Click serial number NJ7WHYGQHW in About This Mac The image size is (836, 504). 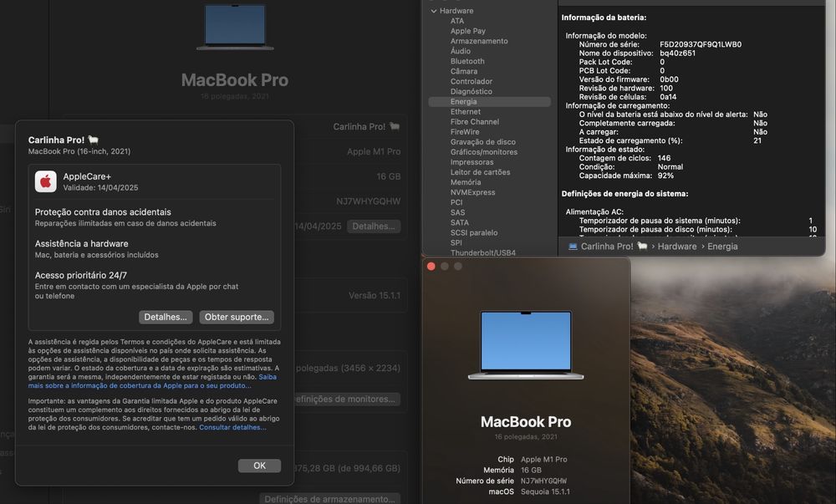543,481
